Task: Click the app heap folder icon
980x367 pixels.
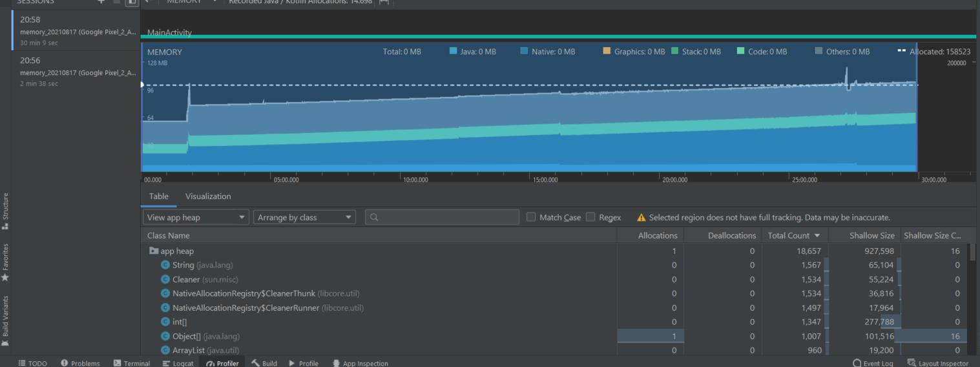Action: click(x=153, y=251)
